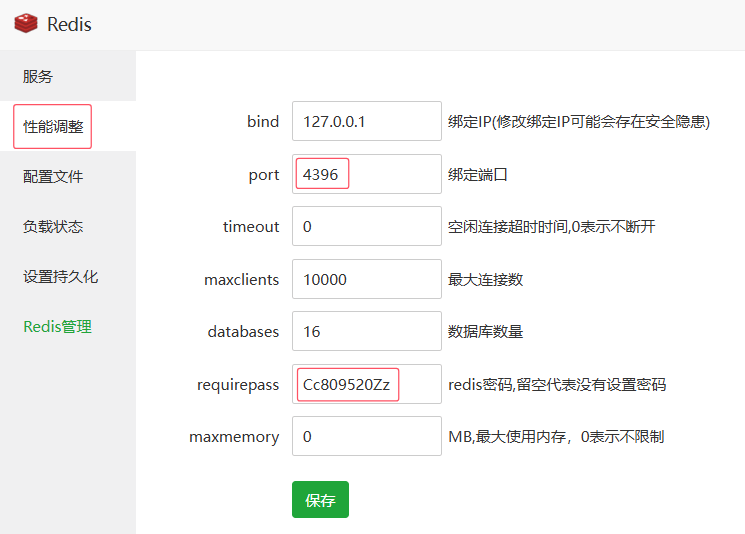Select the 性能调整 sidebar tab
Image resolution: width=745 pixels, height=534 pixels.
pyautogui.click(x=53, y=127)
